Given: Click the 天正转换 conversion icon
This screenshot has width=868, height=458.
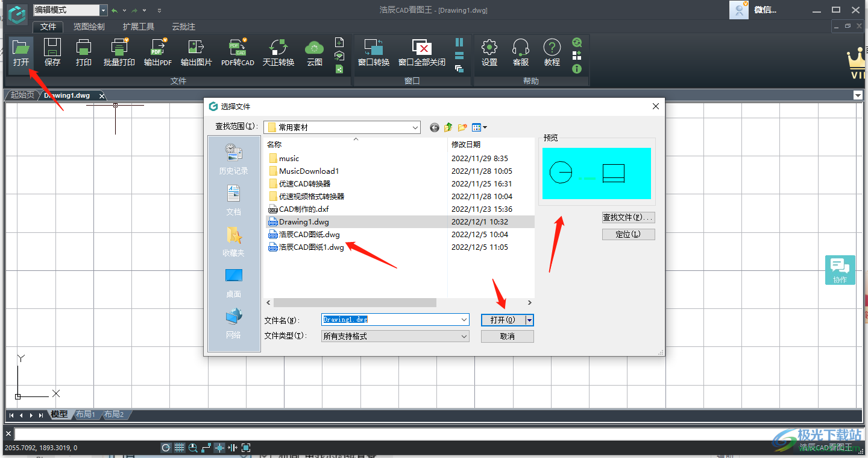Looking at the screenshot, I should (x=278, y=52).
